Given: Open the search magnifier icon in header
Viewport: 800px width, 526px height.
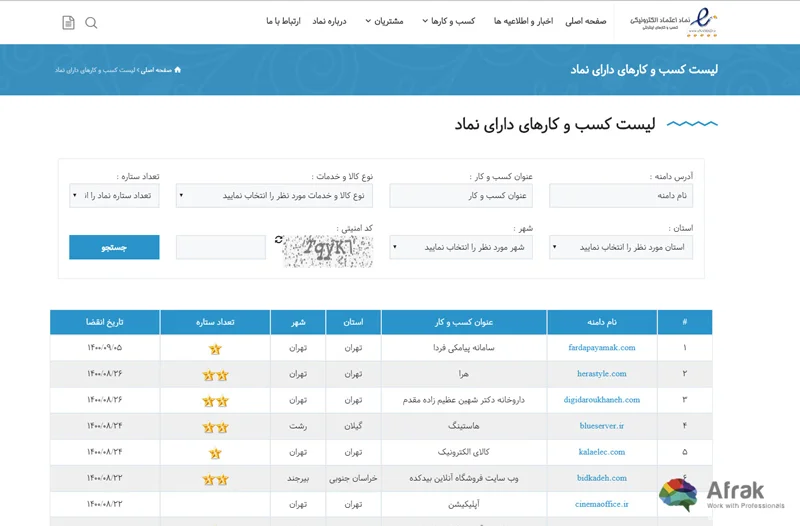Looking at the screenshot, I should 91,23.
